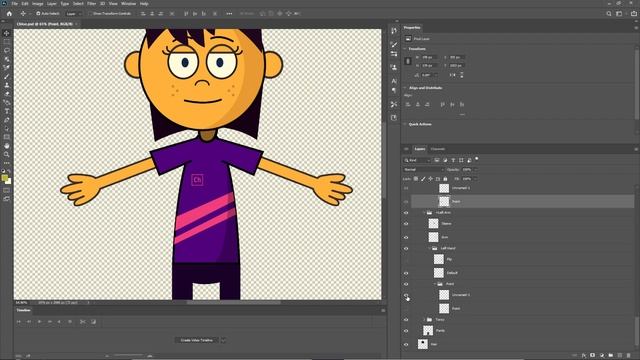640x360 pixels.
Task: Toggle visibility of the Sleeve layer
Action: point(406,224)
